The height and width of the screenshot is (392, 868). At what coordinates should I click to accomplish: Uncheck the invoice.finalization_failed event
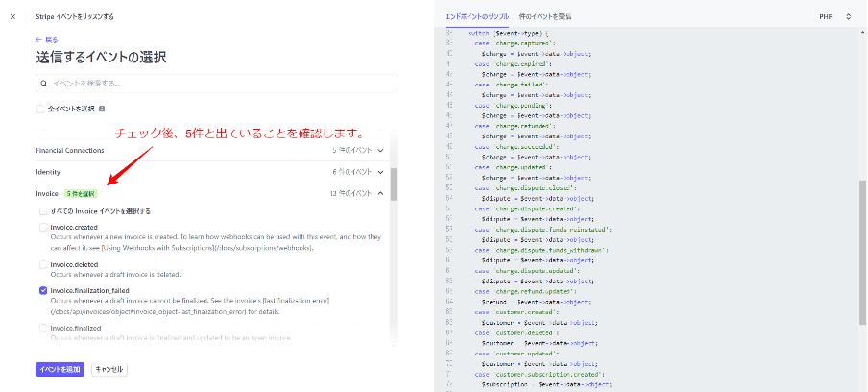tap(44, 290)
